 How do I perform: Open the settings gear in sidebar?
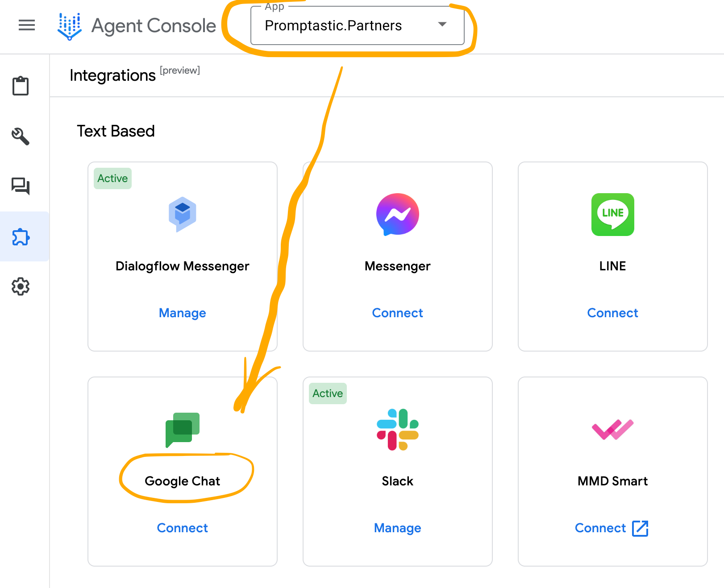click(x=21, y=286)
